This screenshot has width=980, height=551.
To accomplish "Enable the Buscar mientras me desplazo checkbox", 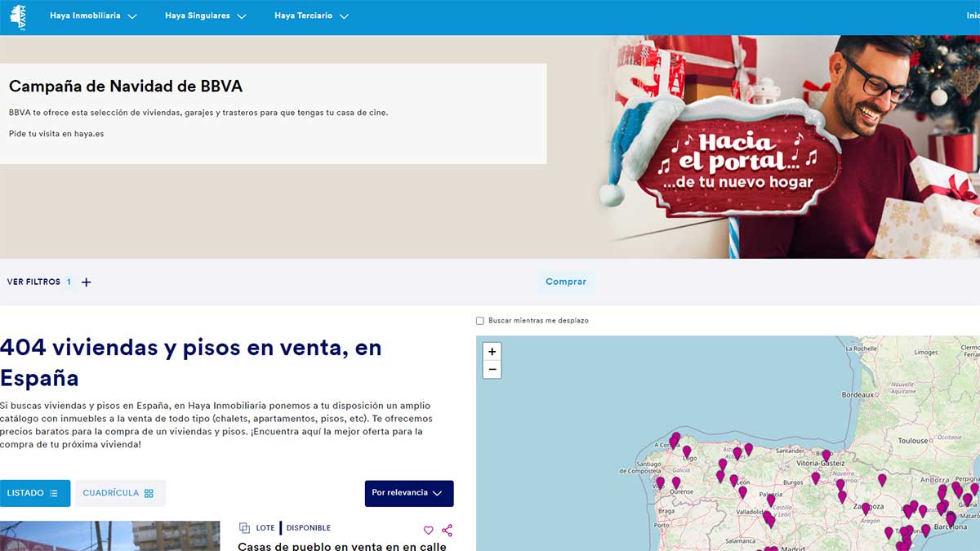I will tap(480, 320).
